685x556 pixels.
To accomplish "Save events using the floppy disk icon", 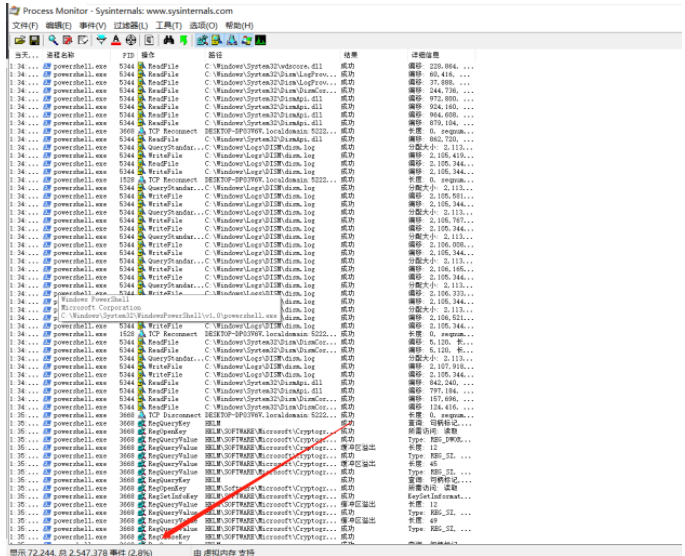I will tap(35, 40).
